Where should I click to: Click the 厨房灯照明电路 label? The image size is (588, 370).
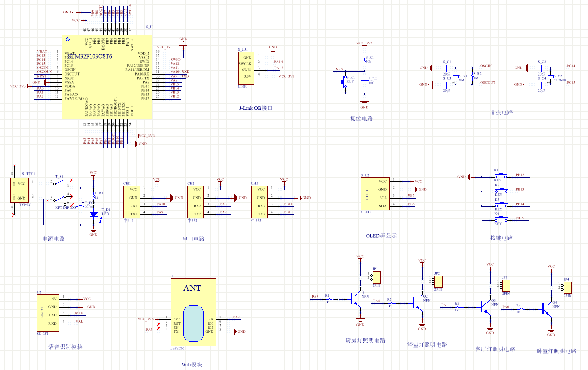click(365, 341)
